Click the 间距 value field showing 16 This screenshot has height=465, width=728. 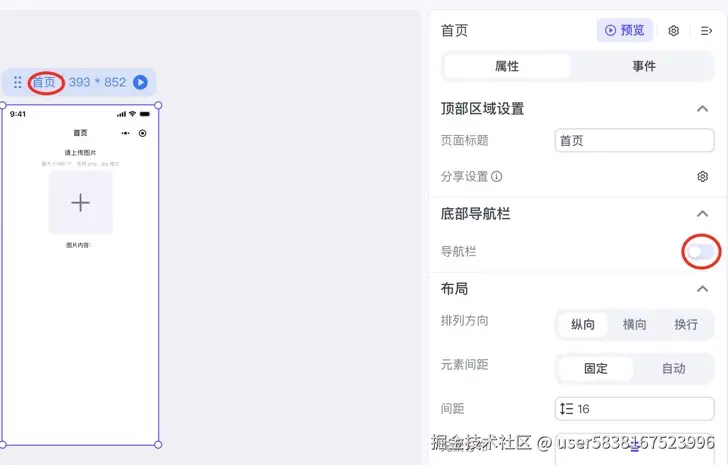coord(634,409)
